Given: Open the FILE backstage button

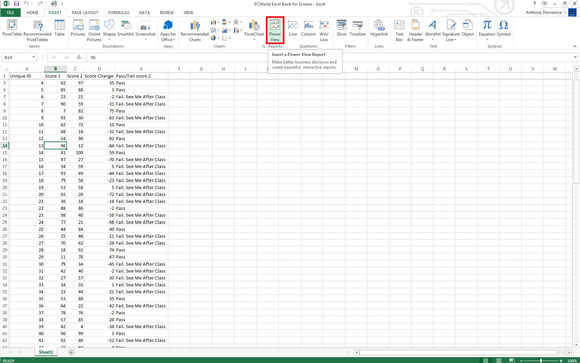Looking at the screenshot, I should [x=10, y=13].
